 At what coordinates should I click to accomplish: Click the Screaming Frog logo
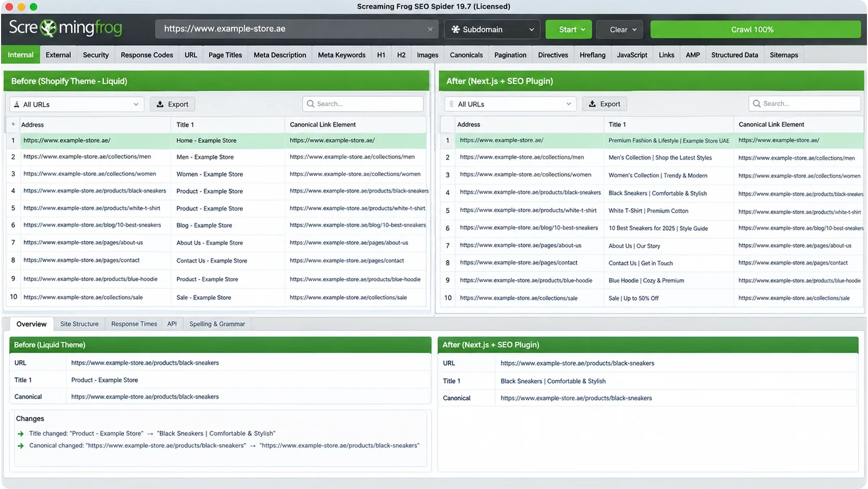[x=65, y=28]
